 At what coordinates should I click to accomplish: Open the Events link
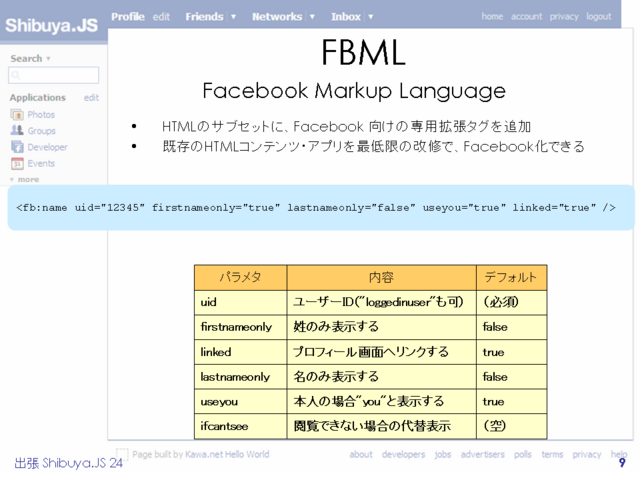tap(41, 163)
